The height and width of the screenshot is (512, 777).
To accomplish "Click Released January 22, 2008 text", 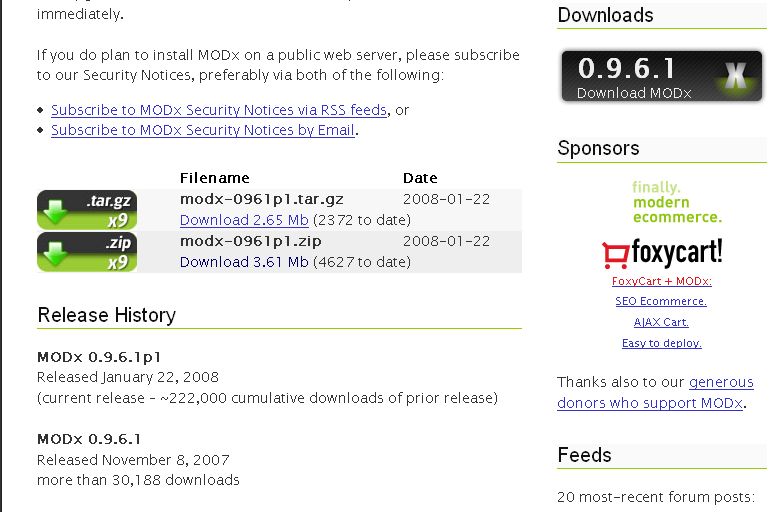I will pos(128,377).
